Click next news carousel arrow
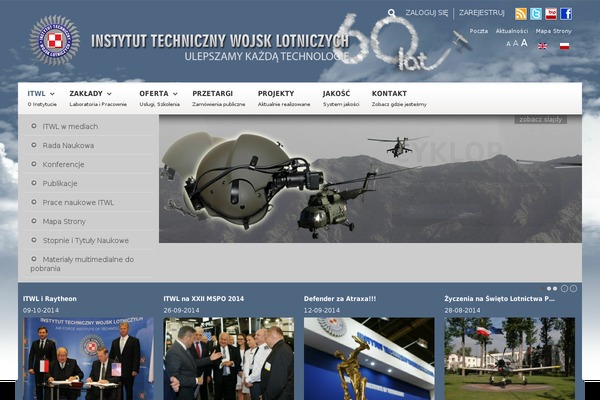 pyautogui.click(x=573, y=289)
